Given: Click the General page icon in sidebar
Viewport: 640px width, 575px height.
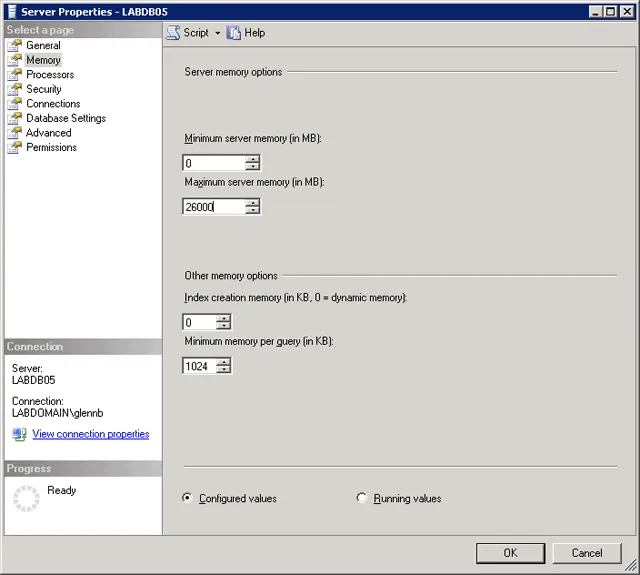Looking at the screenshot, I should (x=14, y=46).
